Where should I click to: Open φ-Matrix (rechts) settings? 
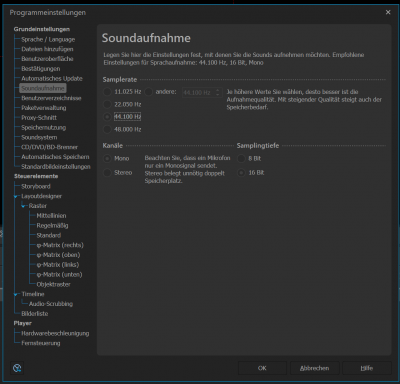coord(60,245)
